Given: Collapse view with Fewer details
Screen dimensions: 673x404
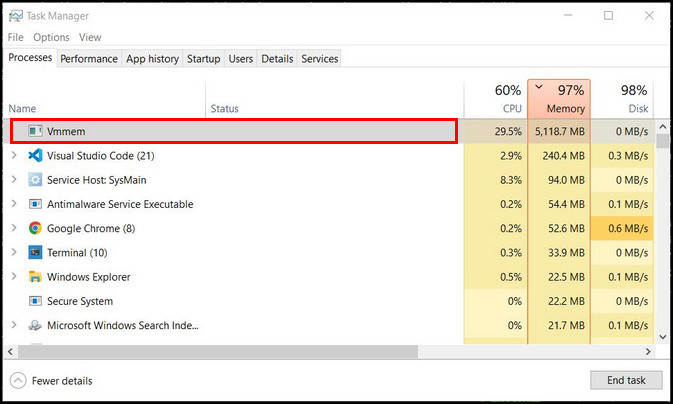Looking at the screenshot, I should tap(52, 381).
